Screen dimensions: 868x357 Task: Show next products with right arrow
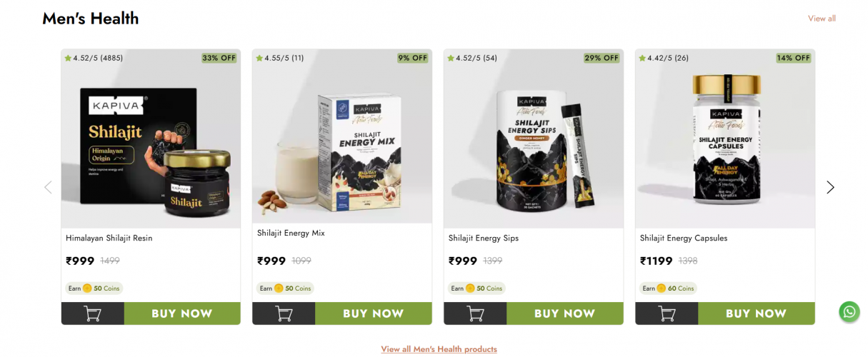click(x=830, y=187)
